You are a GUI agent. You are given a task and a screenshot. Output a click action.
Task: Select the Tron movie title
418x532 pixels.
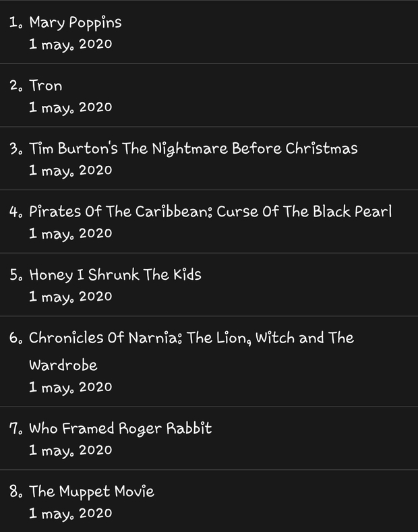click(x=46, y=86)
